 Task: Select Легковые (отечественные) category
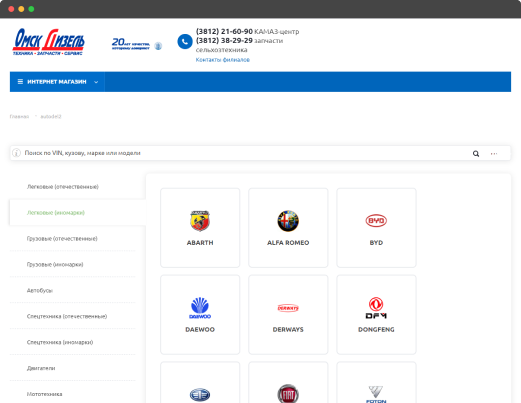(63, 187)
